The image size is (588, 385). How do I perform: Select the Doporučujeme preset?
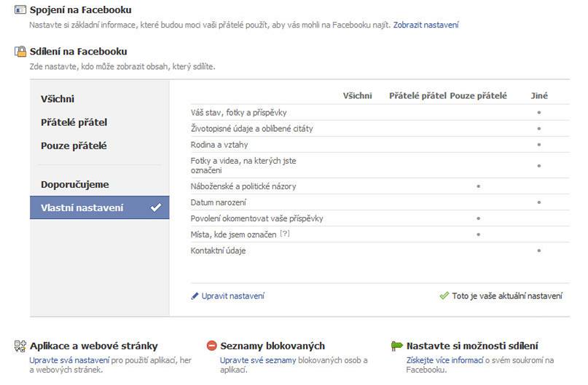[74, 185]
